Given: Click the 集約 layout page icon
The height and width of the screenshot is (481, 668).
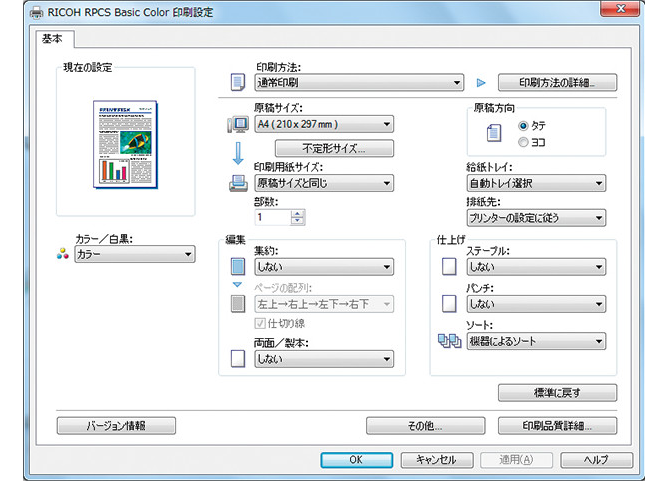Looking at the screenshot, I should pos(238,266).
